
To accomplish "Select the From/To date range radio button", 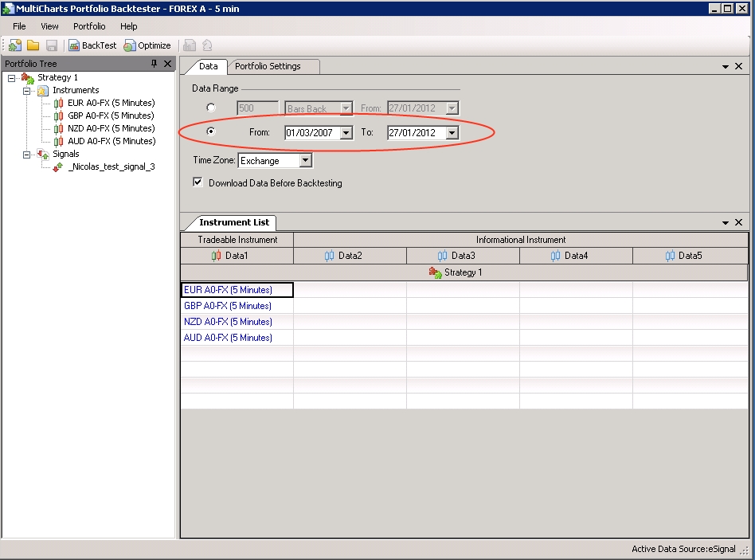I will point(211,131).
